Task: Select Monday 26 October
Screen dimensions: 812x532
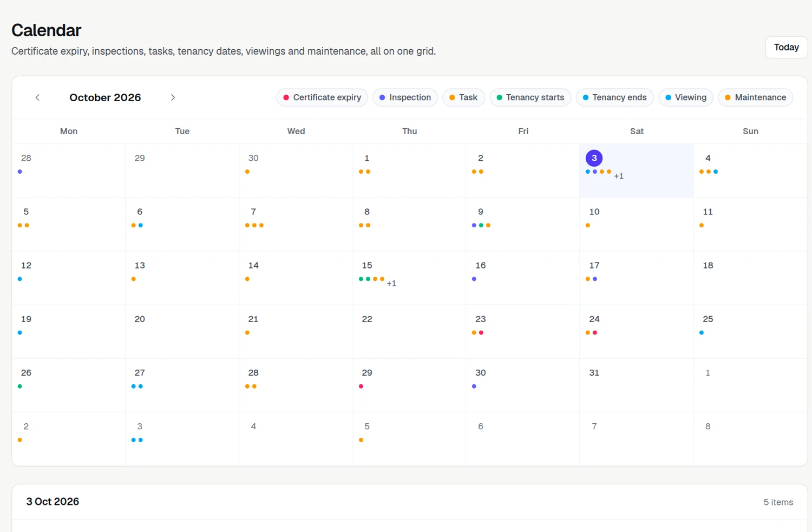Action: point(69,385)
